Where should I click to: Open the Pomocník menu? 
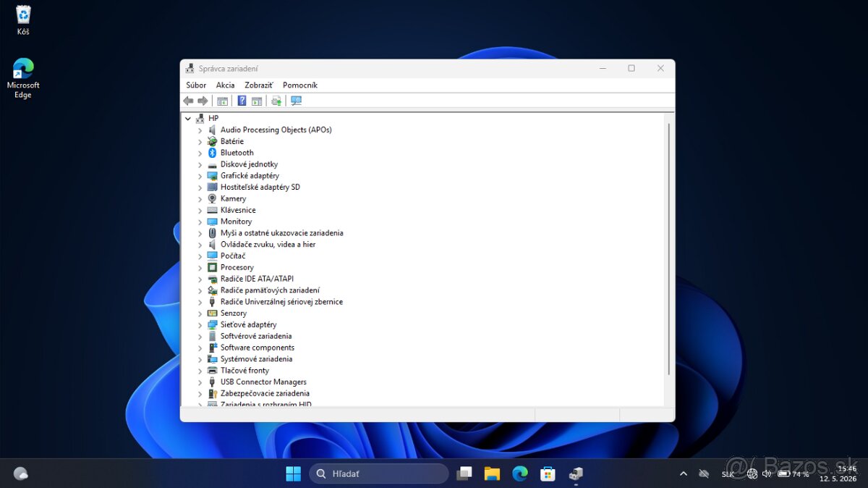[300, 85]
